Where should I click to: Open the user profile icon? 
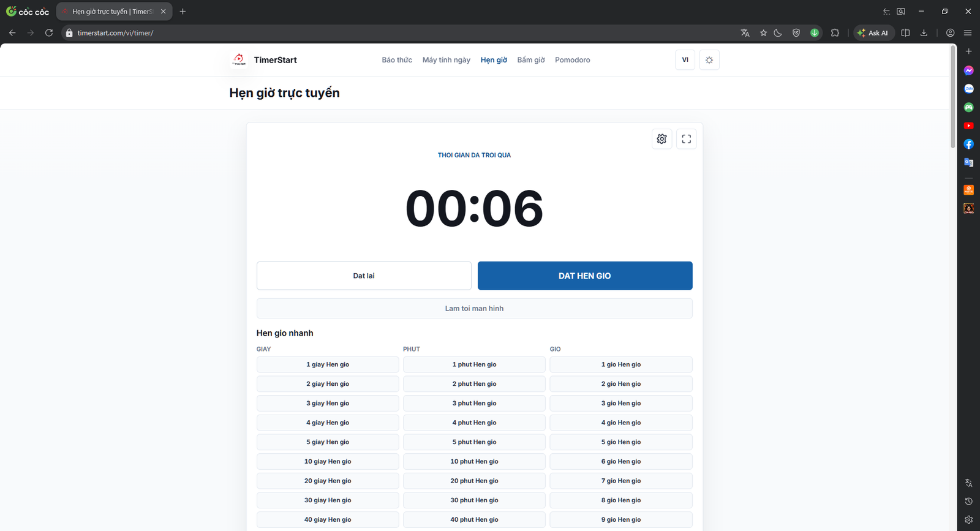tap(950, 33)
